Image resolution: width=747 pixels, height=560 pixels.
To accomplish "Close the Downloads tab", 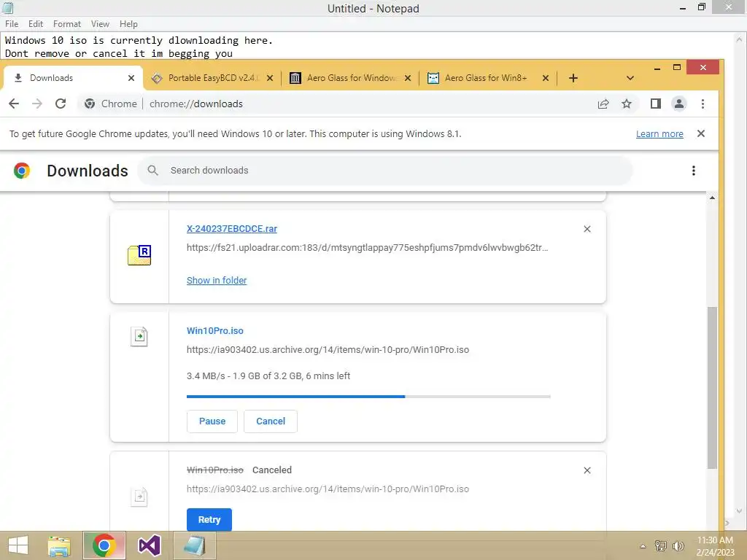I will pos(131,78).
